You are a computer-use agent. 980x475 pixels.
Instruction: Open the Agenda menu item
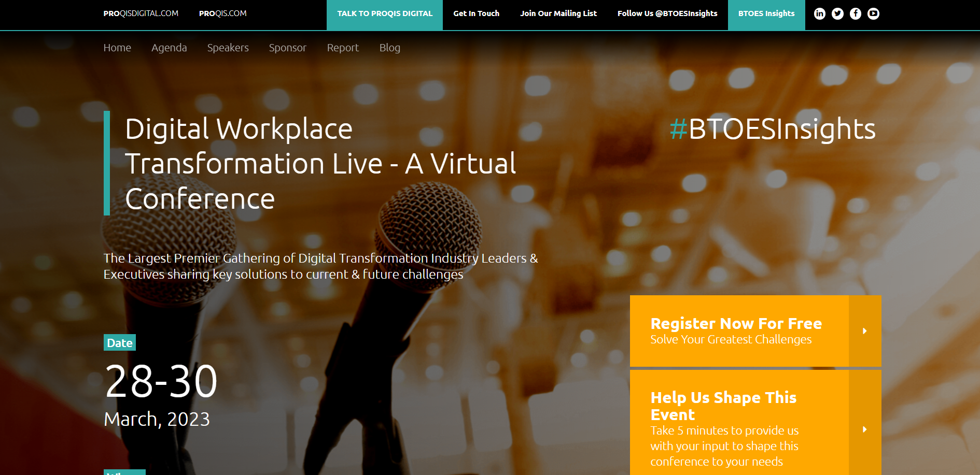click(x=169, y=48)
